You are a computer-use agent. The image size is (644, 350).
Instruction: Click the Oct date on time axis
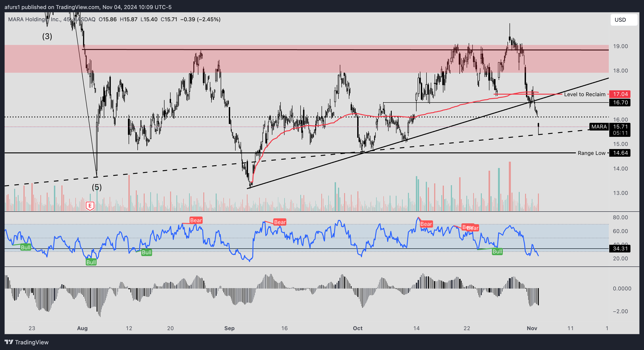click(357, 328)
